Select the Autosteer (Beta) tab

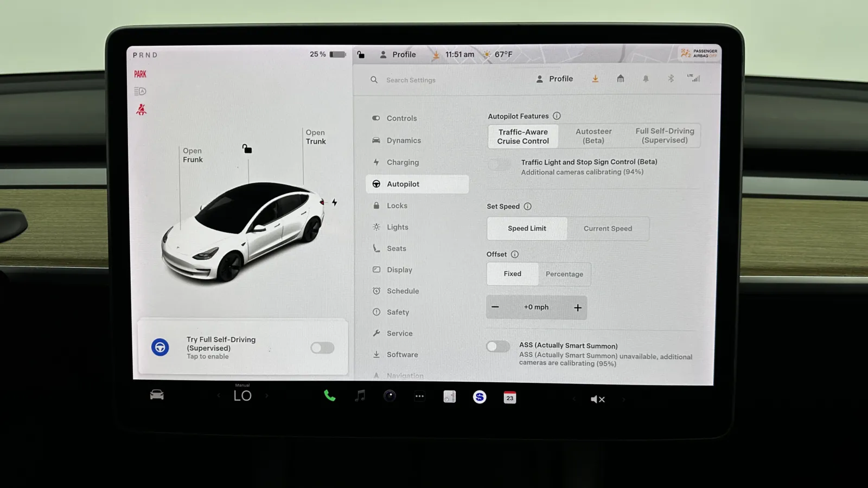click(x=593, y=136)
